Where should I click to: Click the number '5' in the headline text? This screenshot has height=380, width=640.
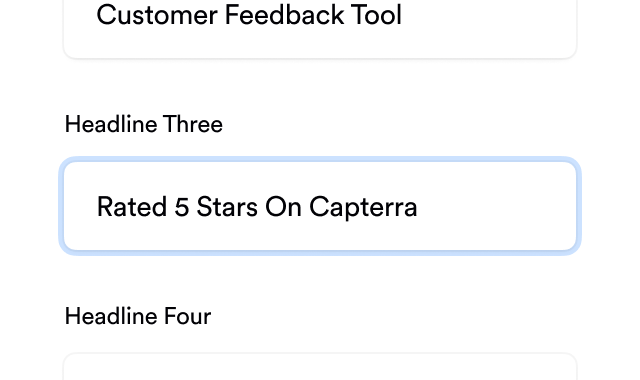182,207
